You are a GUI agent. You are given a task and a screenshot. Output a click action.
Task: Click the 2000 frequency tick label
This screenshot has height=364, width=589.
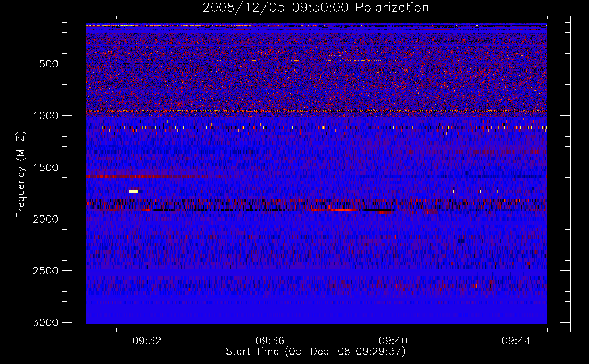(x=46, y=219)
